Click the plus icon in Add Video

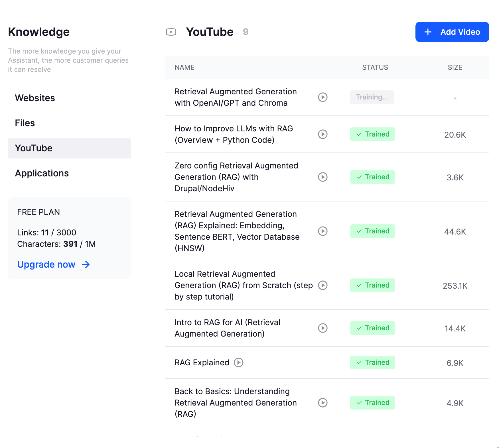pyautogui.click(x=428, y=32)
